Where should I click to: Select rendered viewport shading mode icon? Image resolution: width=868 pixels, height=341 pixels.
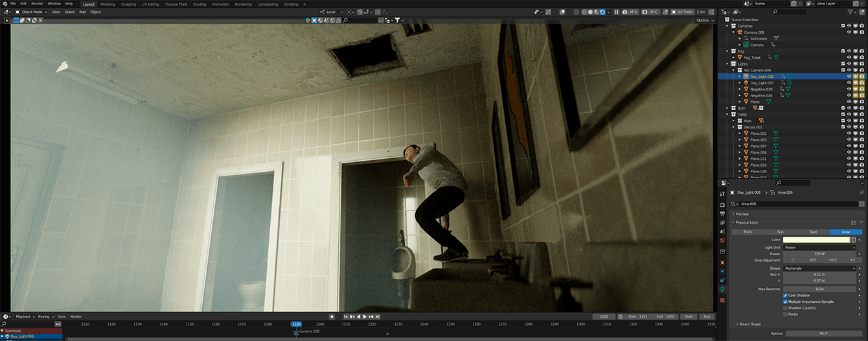[603, 12]
